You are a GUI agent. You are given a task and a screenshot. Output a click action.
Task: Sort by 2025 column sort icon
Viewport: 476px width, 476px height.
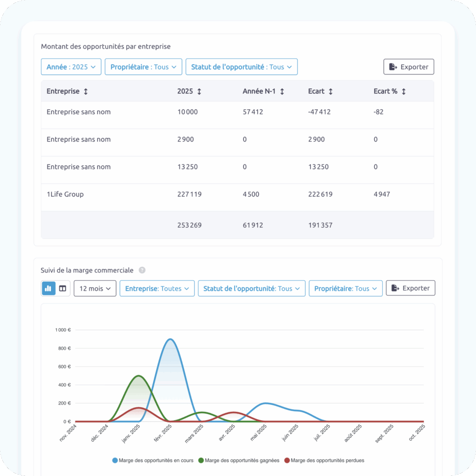tap(199, 92)
